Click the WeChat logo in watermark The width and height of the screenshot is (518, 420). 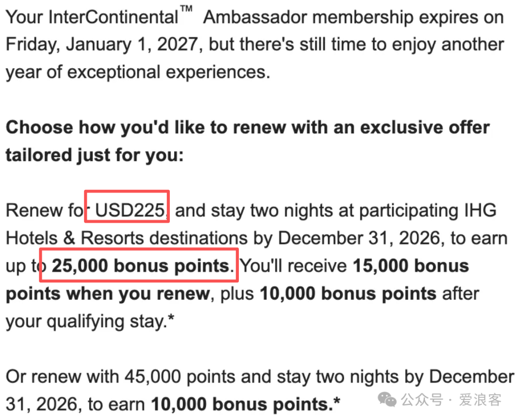[x=387, y=399]
